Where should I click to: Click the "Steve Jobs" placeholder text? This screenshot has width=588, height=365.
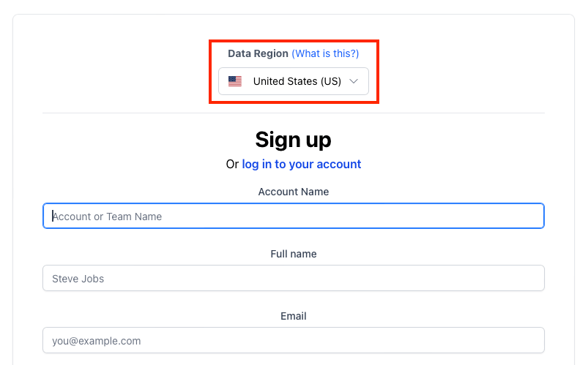coord(78,279)
